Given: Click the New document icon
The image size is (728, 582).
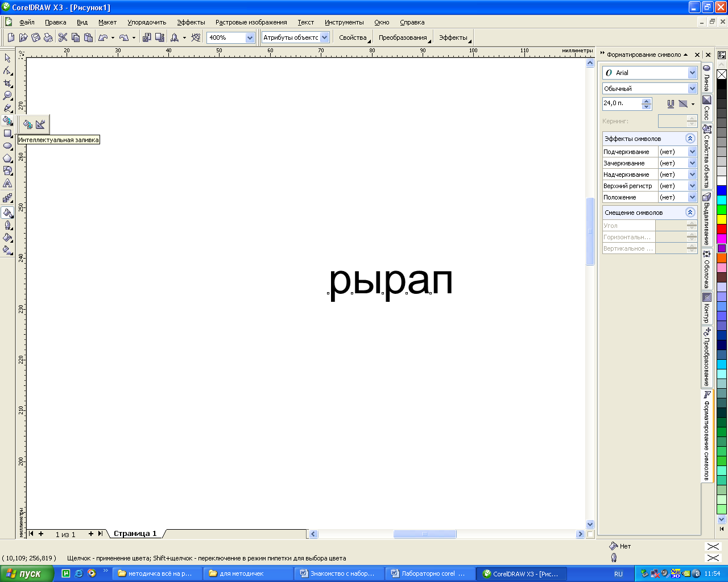Looking at the screenshot, I should 11,38.
